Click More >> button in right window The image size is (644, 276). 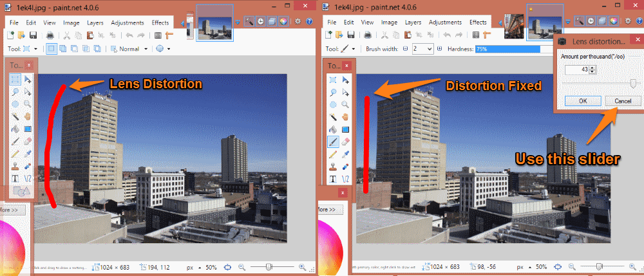[x=332, y=210]
